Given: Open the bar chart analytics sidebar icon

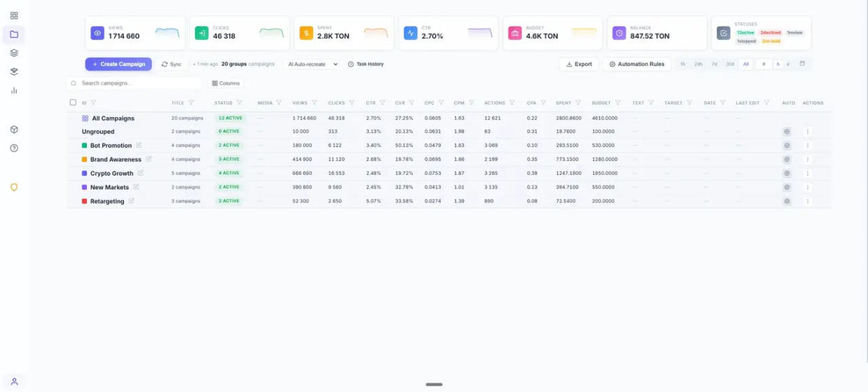Looking at the screenshot, I should point(14,90).
